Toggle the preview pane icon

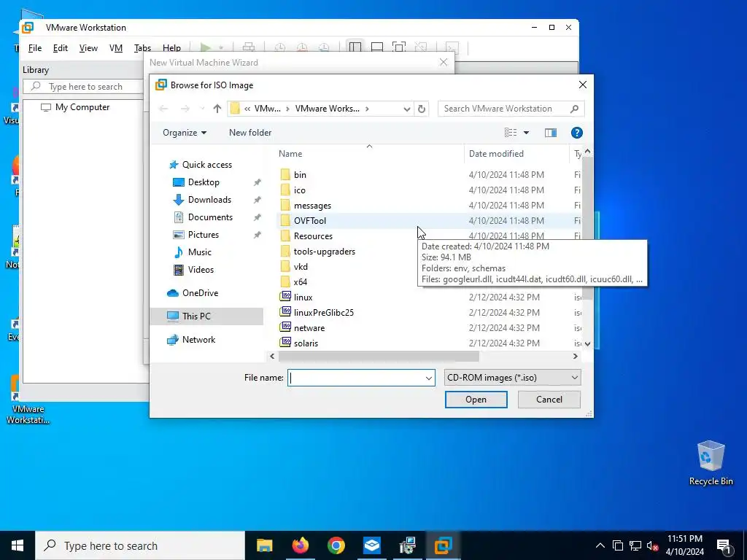coord(551,133)
